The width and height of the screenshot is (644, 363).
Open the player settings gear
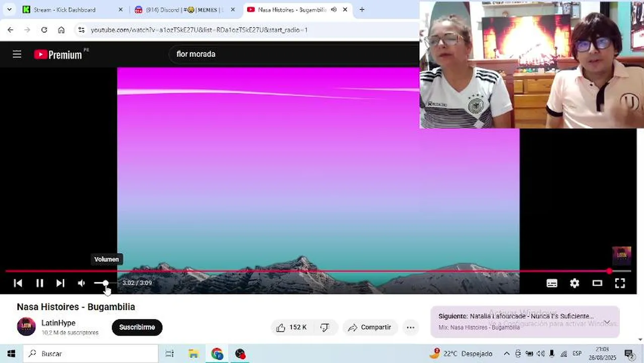(x=574, y=283)
